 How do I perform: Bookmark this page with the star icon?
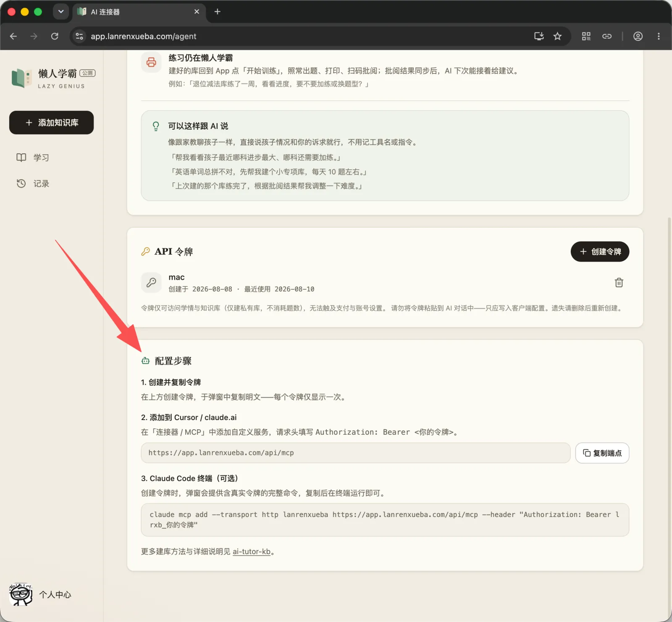(x=557, y=36)
